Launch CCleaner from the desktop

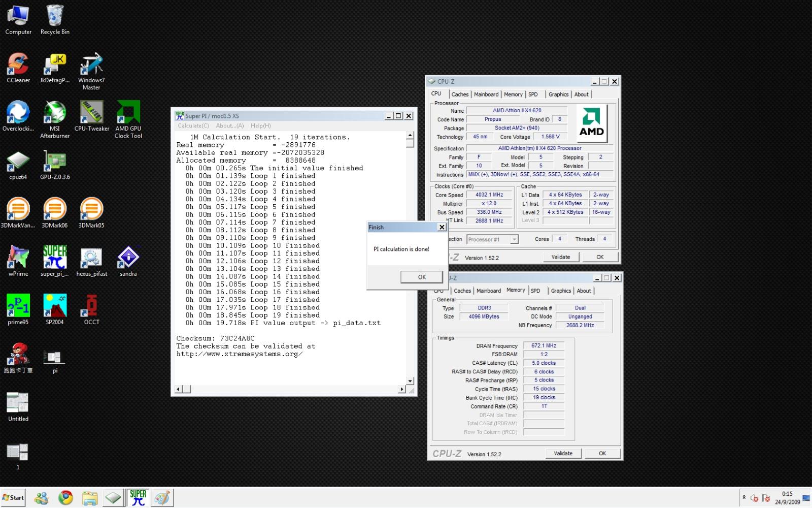(x=18, y=68)
